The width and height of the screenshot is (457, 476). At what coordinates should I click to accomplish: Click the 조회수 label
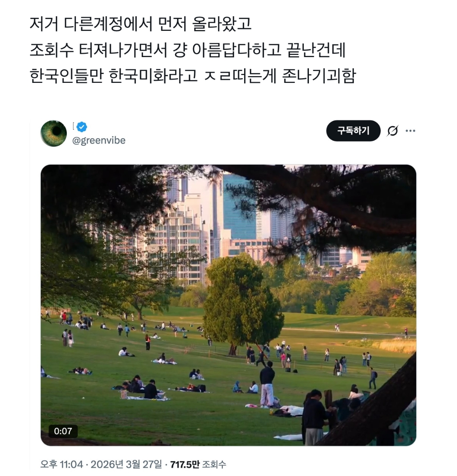214,464
